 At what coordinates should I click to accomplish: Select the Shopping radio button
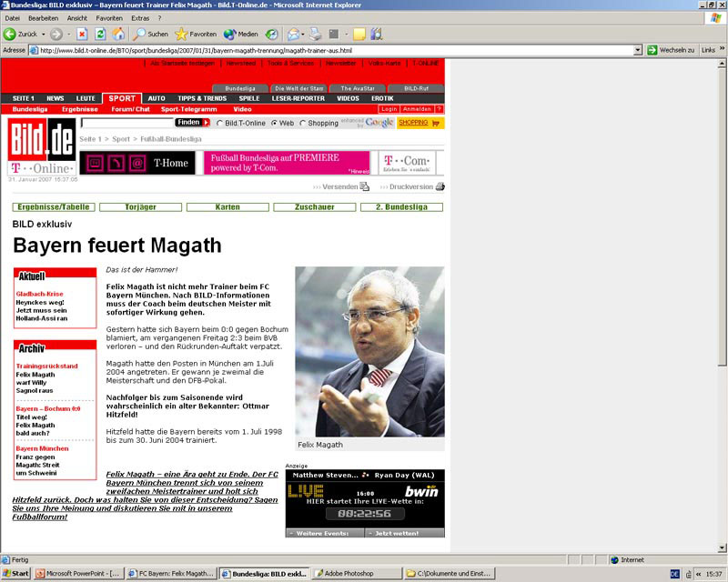click(303, 123)
